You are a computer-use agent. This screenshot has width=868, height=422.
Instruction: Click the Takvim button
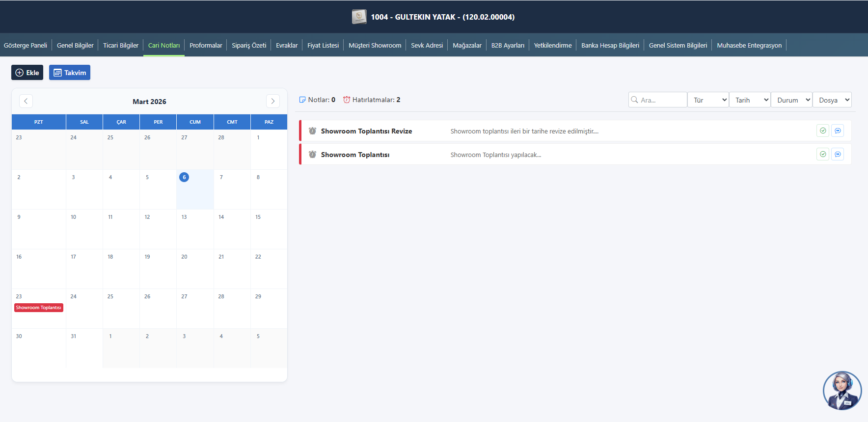click(x=70, y=73)
